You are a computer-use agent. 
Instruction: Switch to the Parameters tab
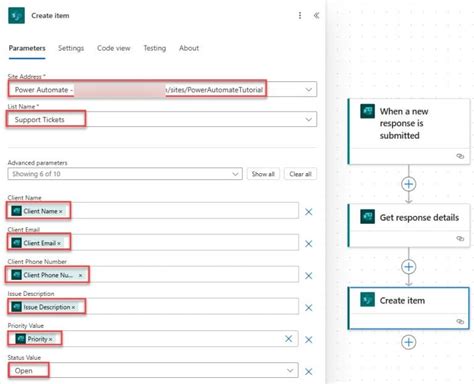[27, 48]
